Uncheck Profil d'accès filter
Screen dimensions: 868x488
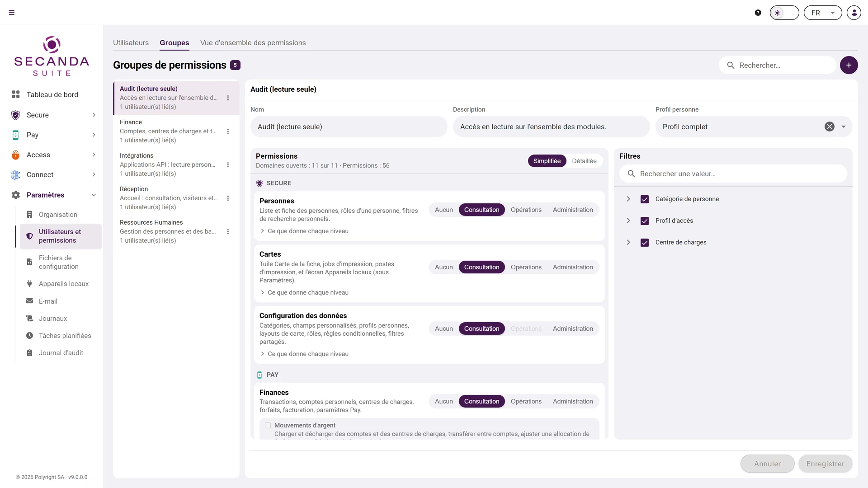click(645, 221)
